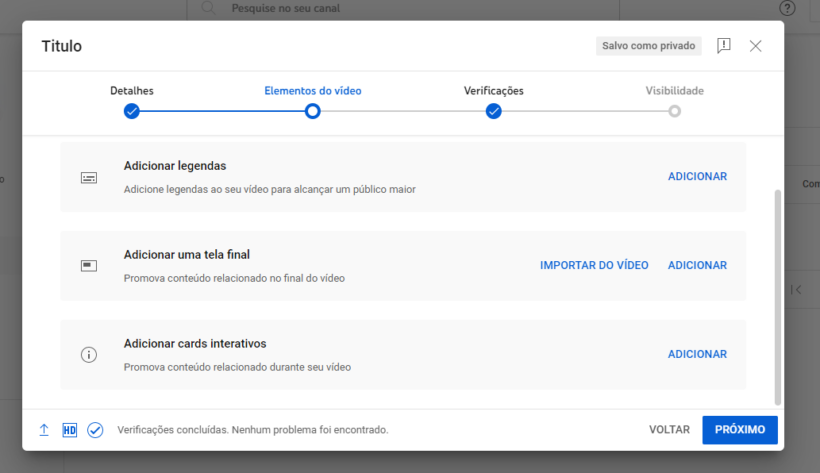Focus the Pesquise no seu canal search field
This screenshot has height=473, width=820.
tap(403, 8)
